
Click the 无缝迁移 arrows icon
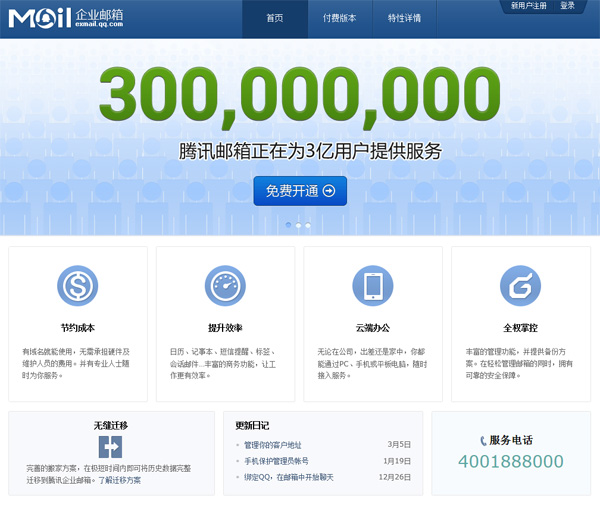(110, 446)
